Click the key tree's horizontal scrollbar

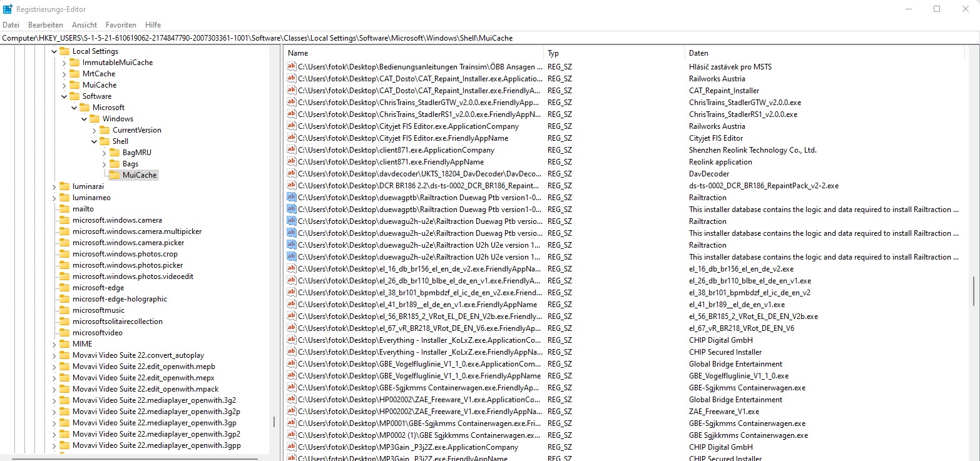pos(135,458)
